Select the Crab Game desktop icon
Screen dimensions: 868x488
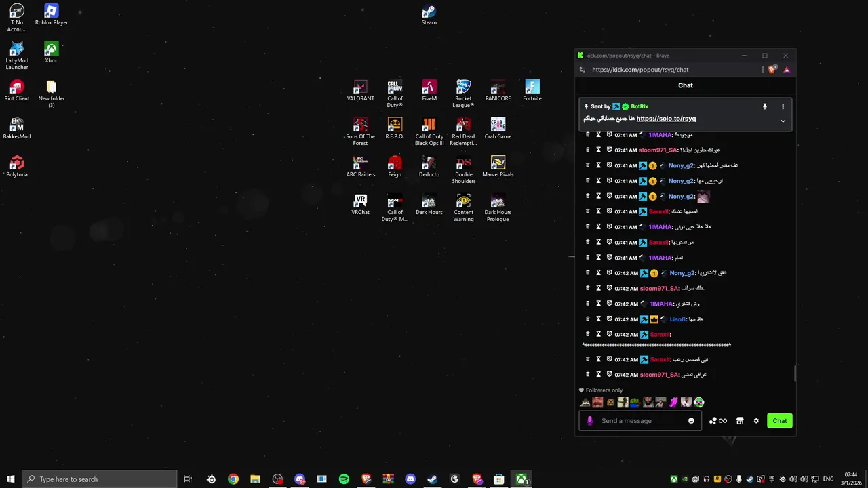pyautogui.click(x=498, y=129)
